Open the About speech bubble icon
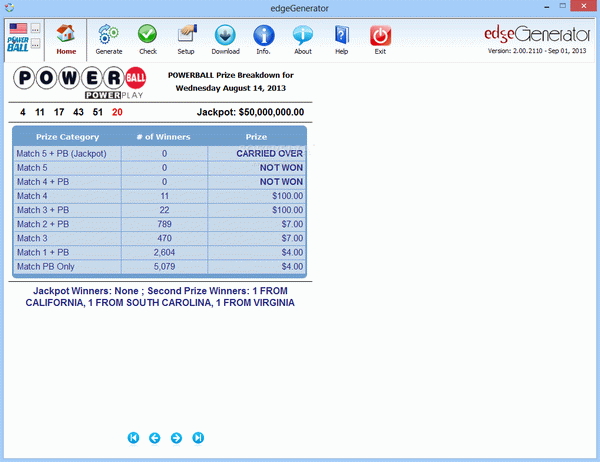Viewport: 600px width, 462px height. (x=303, y=35)
